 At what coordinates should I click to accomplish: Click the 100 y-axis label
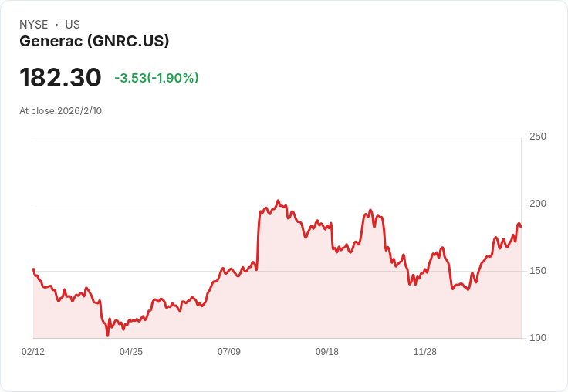pyautogui.click(x=538, y=338)
